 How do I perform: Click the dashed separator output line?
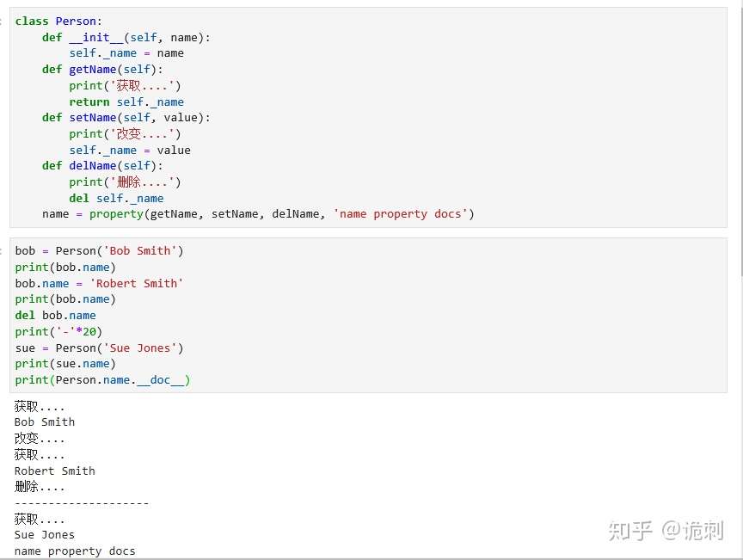81,502
